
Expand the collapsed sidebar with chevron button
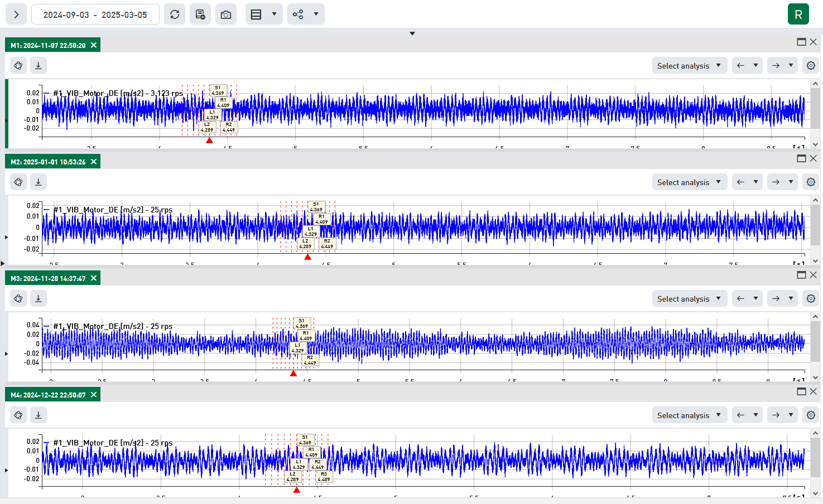[x=16, y=14]
